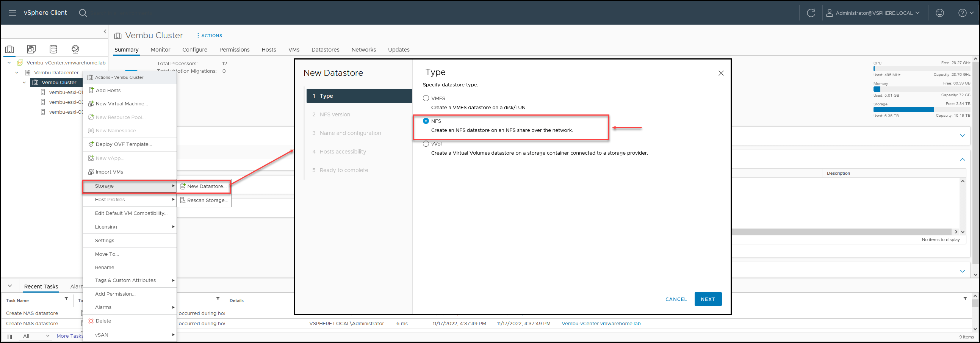Viewport: 980px width, 343px height.
Task: Open the help question mark menu
Action: (966, 13)
